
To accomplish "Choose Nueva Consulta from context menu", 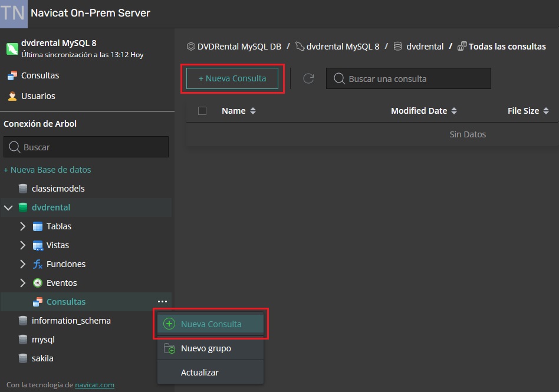I will coord(211,324).
